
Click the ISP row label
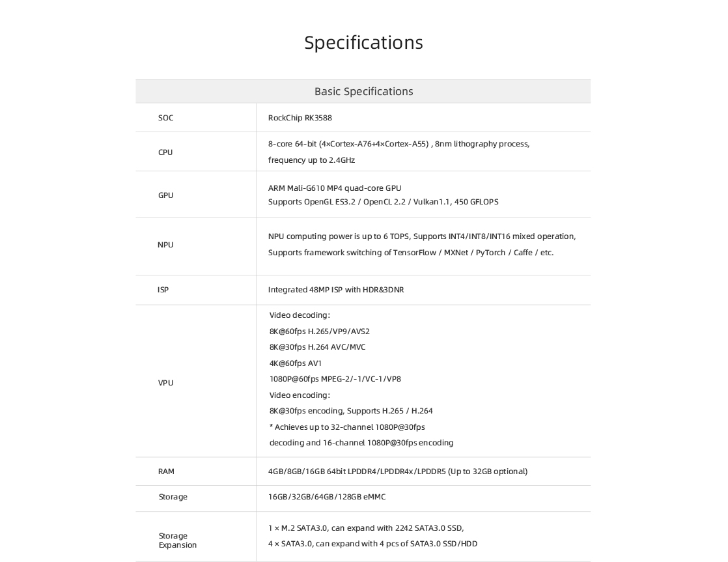tap(163, 290)
